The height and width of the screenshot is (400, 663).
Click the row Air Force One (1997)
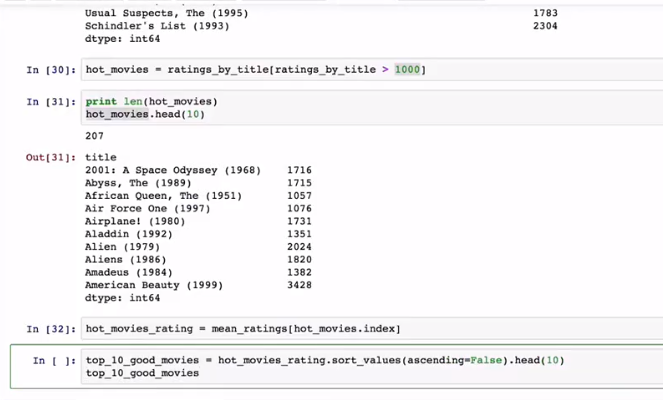[198, 208]
